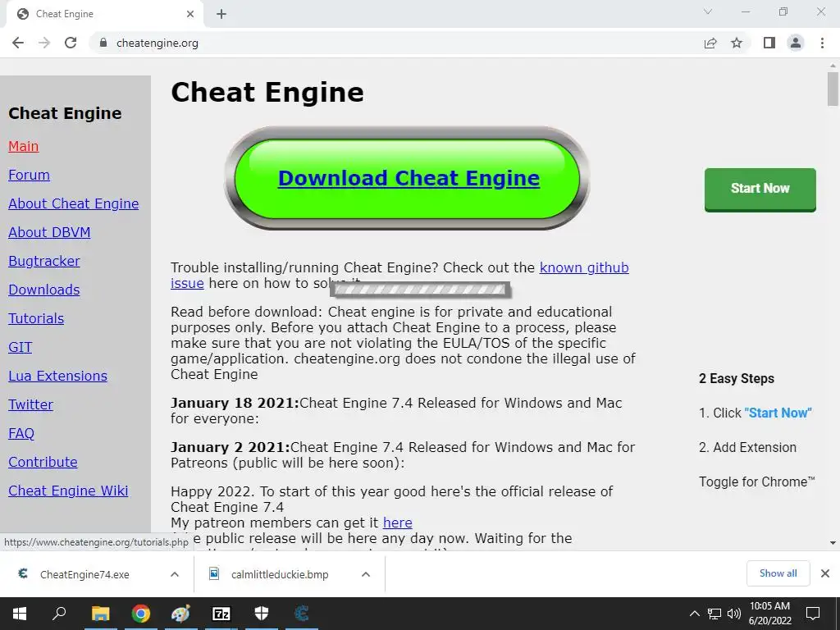Open Lua Extensions page
840x630 pixels.
(58, 376)
